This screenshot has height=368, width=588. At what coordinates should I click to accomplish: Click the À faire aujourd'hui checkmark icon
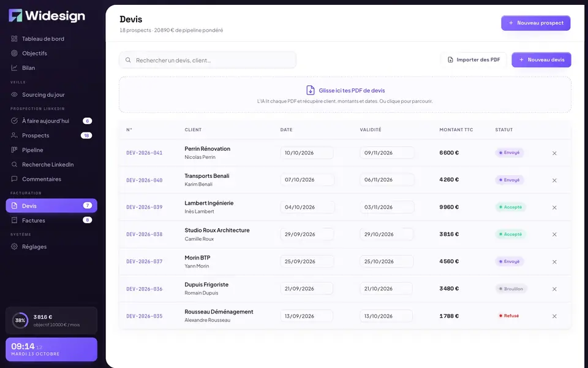point(14,121)
